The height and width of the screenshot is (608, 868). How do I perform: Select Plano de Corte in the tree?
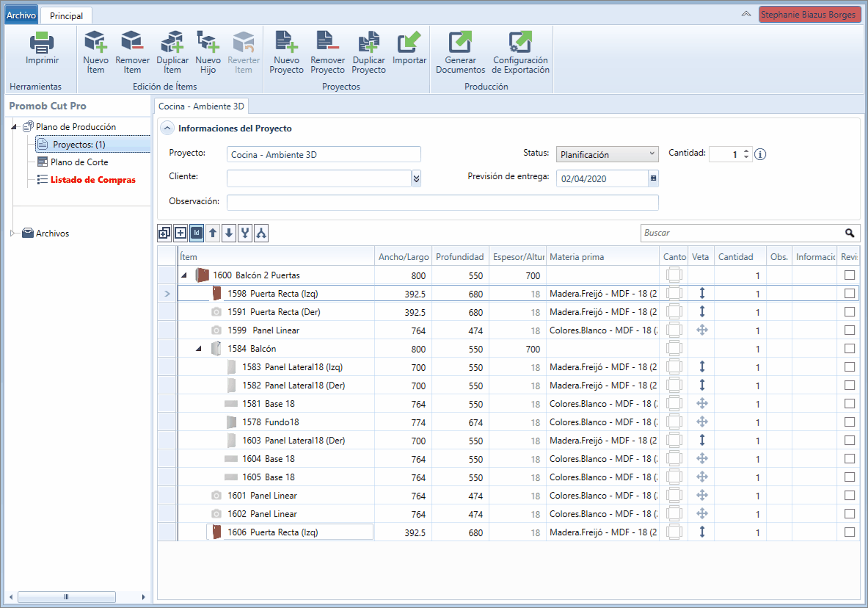click(79, 162)
